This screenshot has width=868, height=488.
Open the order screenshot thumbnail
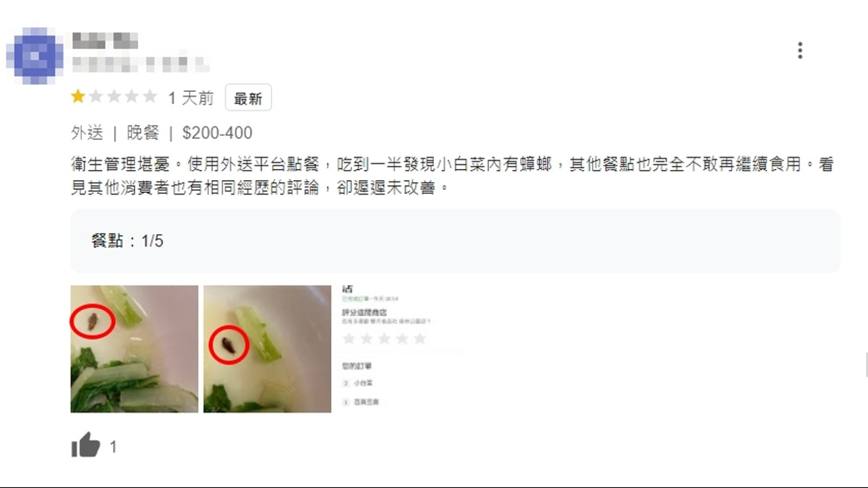pos(400,348)
